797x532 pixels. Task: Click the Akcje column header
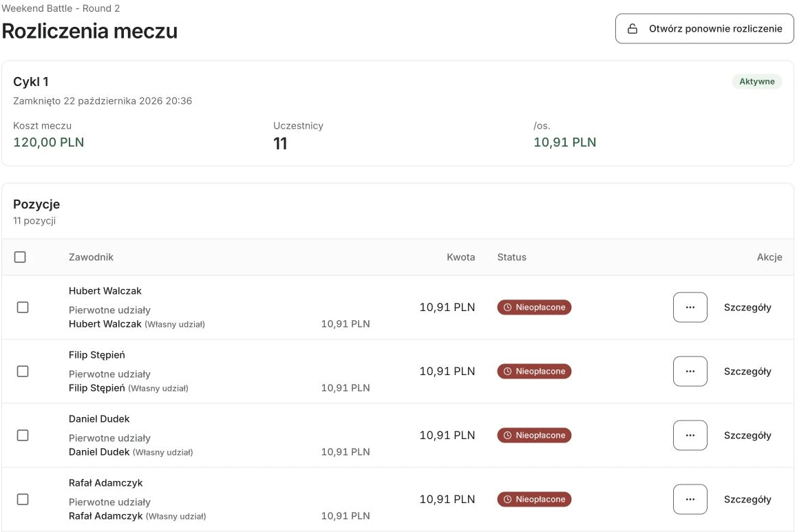click(x=769, y=257)
